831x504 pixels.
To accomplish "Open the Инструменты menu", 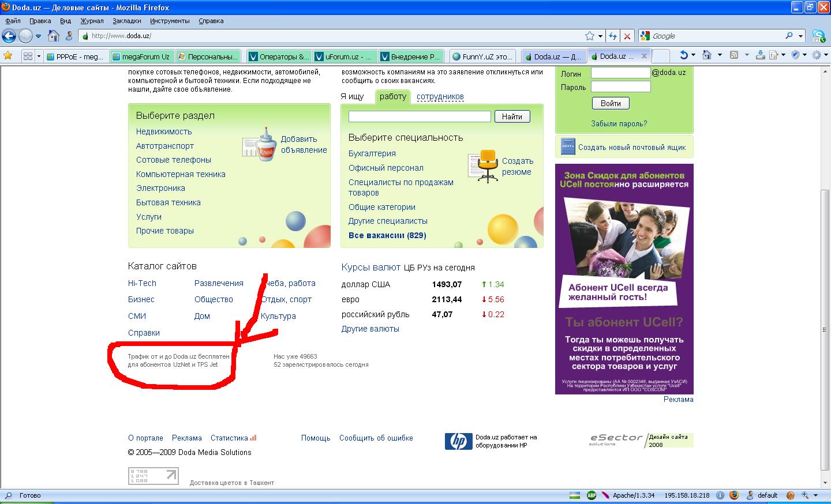I will coord(170,21).
